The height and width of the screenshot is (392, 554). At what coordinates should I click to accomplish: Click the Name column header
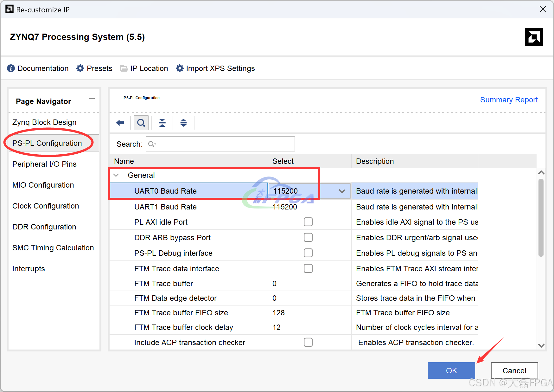[x=189, y=161]
